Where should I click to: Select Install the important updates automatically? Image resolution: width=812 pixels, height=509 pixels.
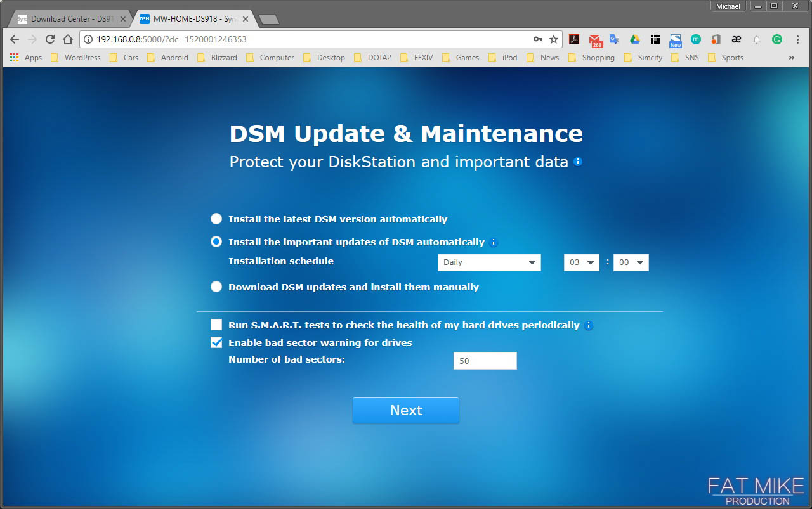click(x=216, y=242)
